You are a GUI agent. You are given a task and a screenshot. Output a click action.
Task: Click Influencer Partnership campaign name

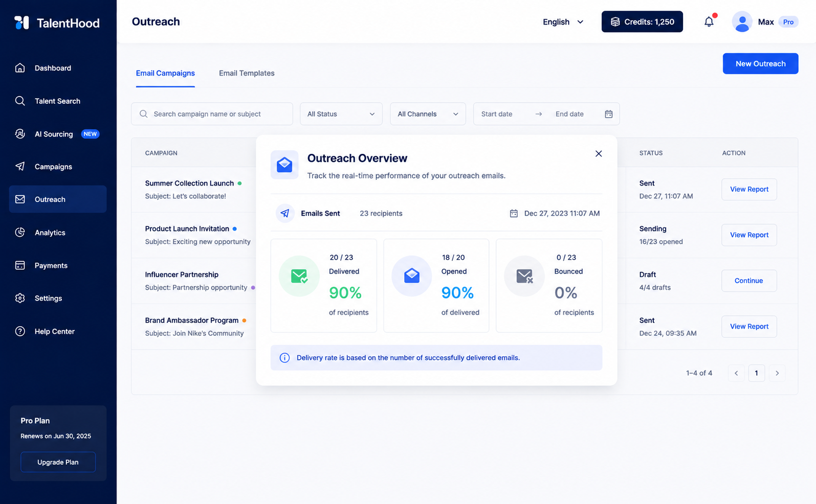click(182, 274)
